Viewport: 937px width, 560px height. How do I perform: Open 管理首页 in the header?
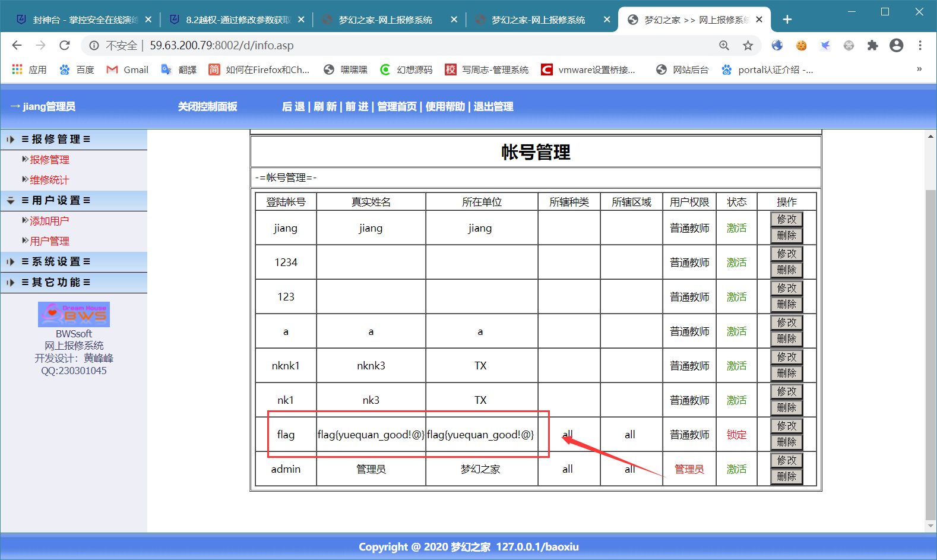[x=397, y=106]
